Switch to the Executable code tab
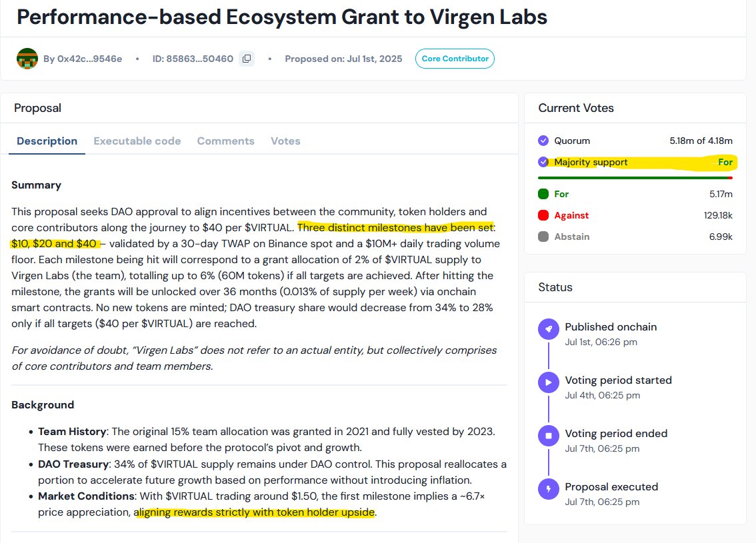This screenshot has width=756, height=543. click(137, 141)
